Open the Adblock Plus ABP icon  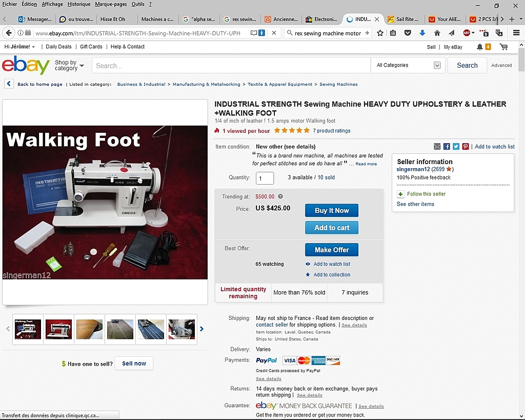coord(467,33)
